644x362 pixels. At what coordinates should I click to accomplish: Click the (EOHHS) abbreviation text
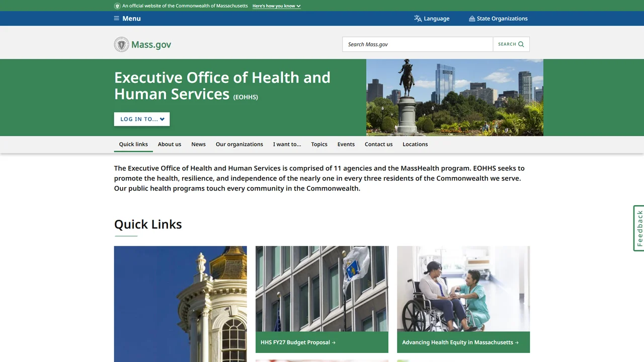[x=246, y=97]
